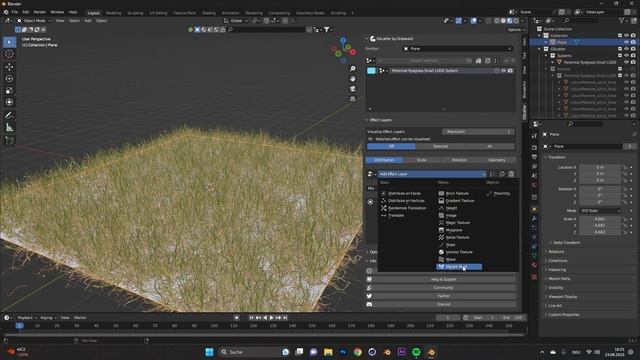
Task: Click the viewport pan hand icon
Action: click(x=353, y=79)
